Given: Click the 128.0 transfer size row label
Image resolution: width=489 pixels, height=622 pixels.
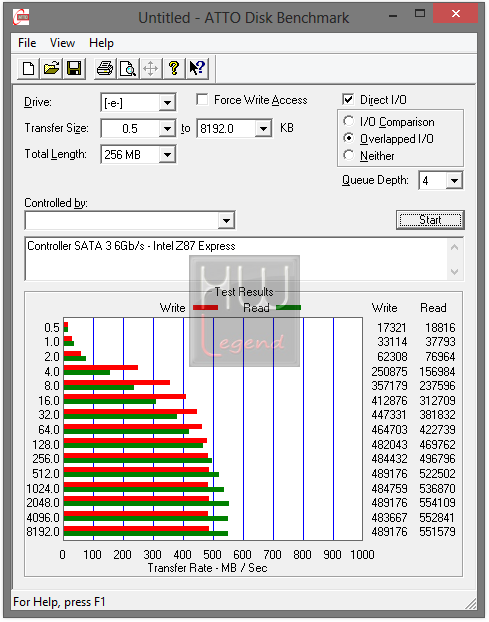Looking at the screenshot, I should [46, 444].
